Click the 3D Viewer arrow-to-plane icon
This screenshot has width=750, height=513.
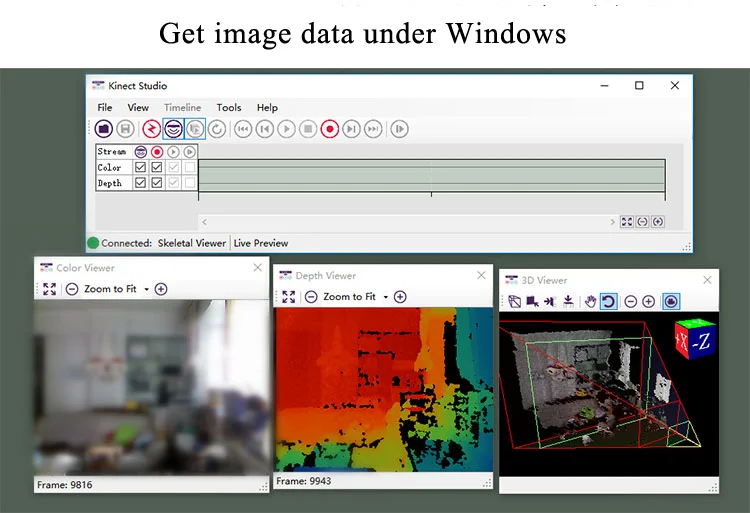pos(550,302)
